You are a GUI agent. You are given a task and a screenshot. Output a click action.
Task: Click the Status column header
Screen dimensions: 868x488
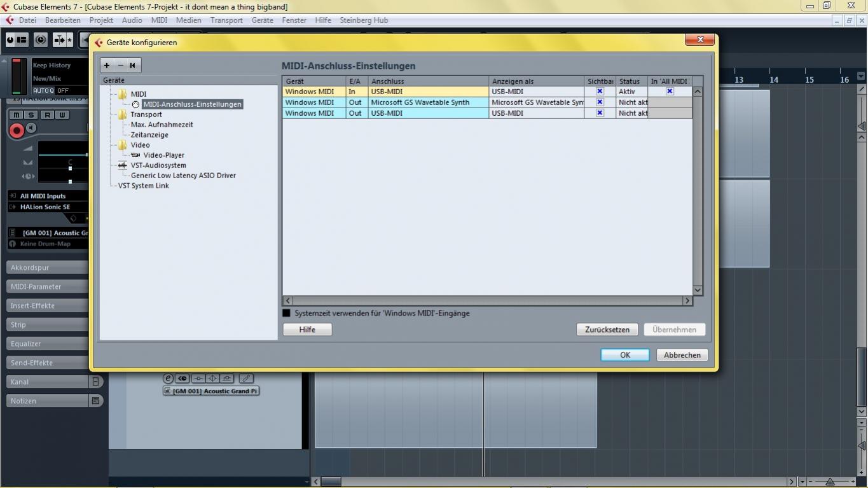(631, 81)
